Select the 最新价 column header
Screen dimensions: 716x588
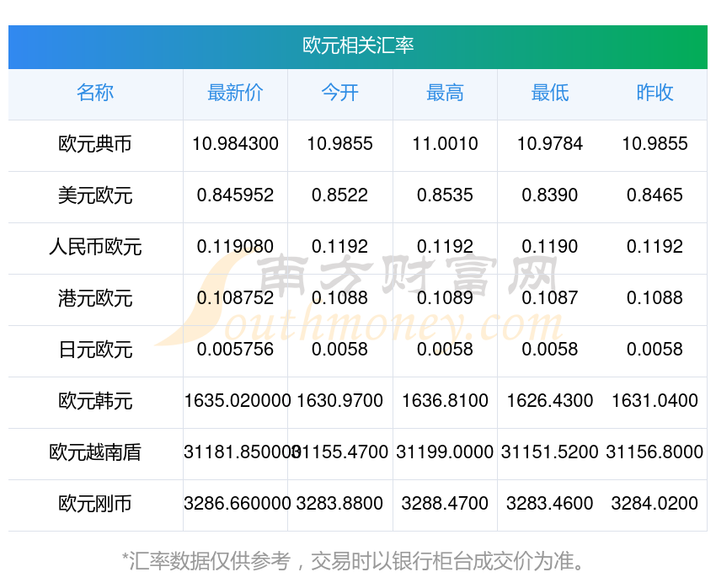pos(235,93)
